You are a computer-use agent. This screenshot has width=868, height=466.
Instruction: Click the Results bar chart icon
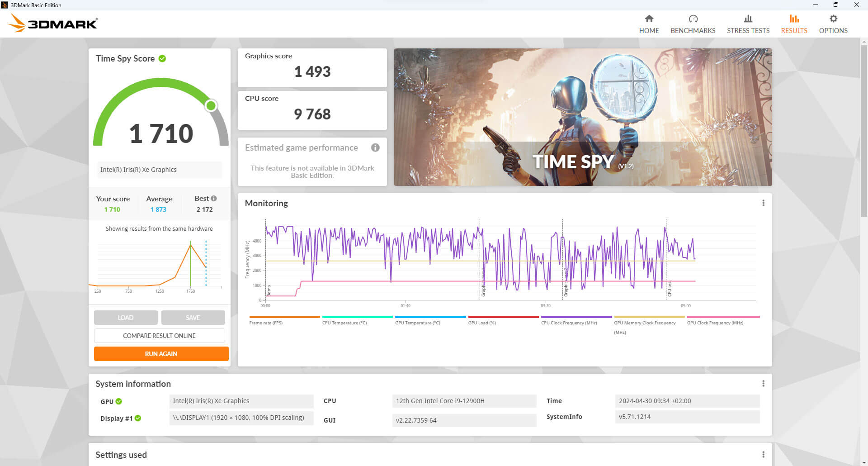(x=794, y=19)
